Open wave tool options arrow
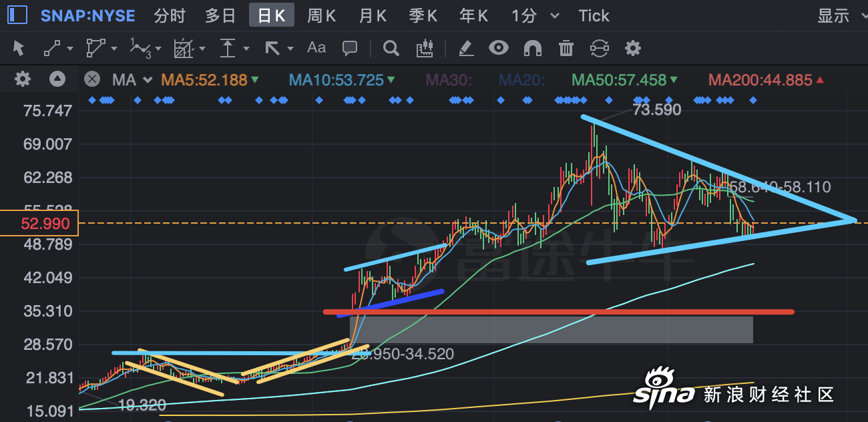 (x=158, y=49)
